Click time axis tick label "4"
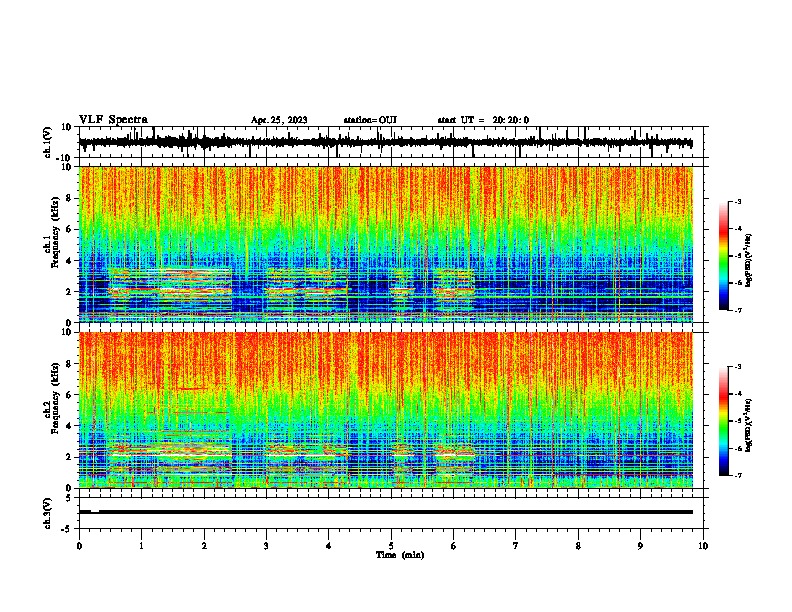This screenshot has width=792, height=612. (x=328, y=546)
